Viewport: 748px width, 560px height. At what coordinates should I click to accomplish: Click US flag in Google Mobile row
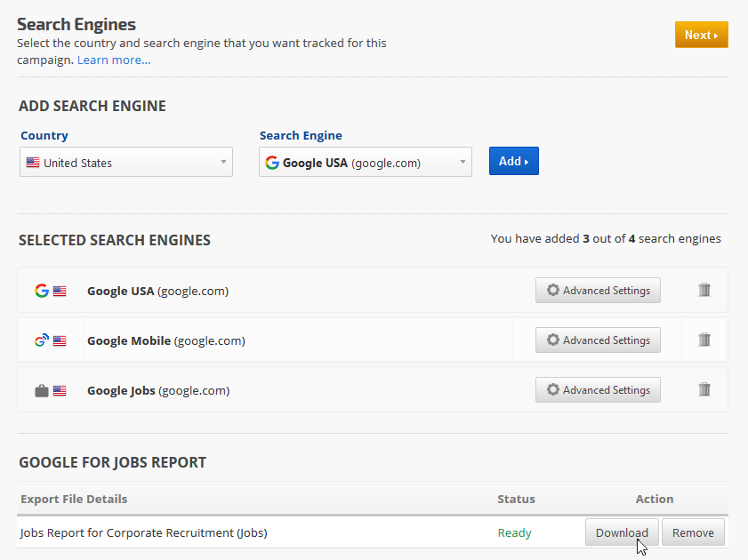pyautogui.click(x=60, y=340)
